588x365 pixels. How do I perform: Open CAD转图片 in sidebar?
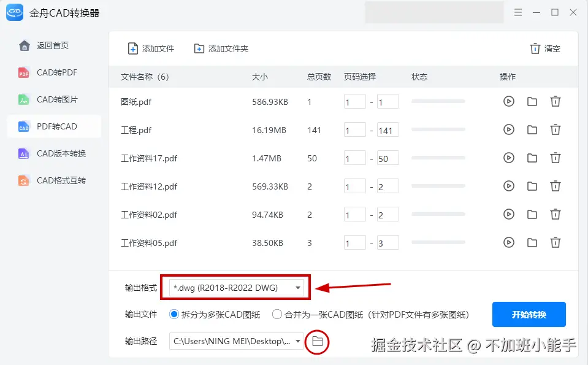[55, 99]
